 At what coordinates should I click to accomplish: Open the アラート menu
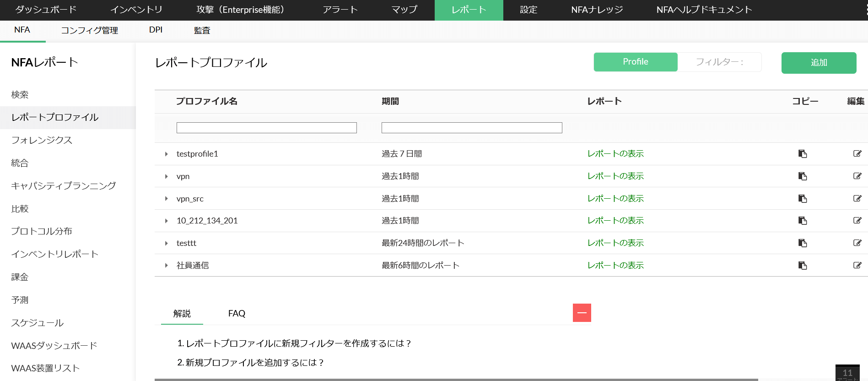click(x=340, y=10)
